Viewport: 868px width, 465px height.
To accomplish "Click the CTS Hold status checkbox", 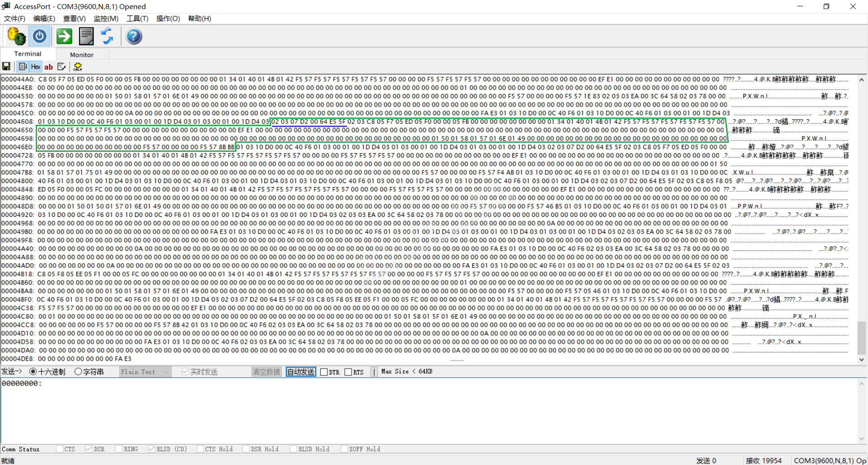I will 200,449.
